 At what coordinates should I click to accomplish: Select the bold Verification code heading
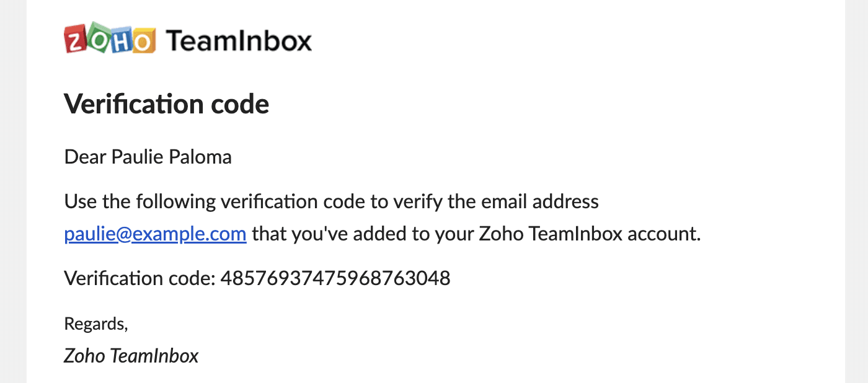(x=167, y=104)
